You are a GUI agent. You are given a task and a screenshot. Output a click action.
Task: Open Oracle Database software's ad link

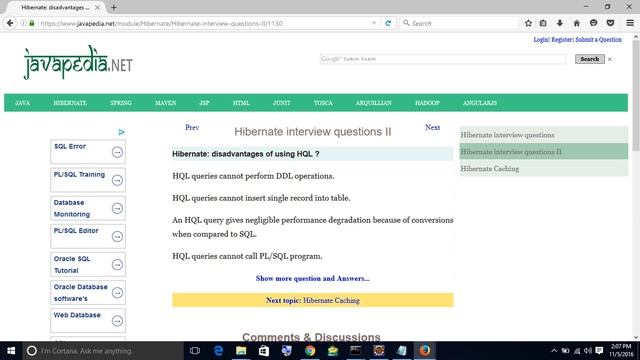tap(80, 293)
